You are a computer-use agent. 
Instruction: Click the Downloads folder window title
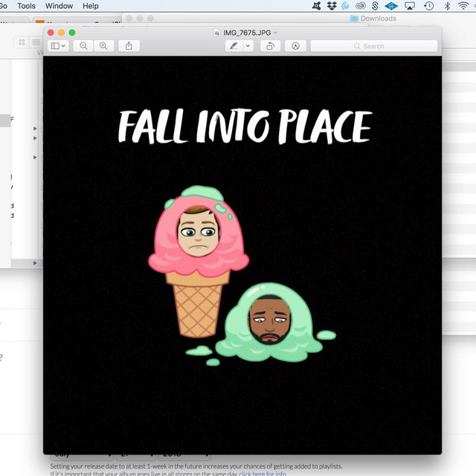pos(378,19)
